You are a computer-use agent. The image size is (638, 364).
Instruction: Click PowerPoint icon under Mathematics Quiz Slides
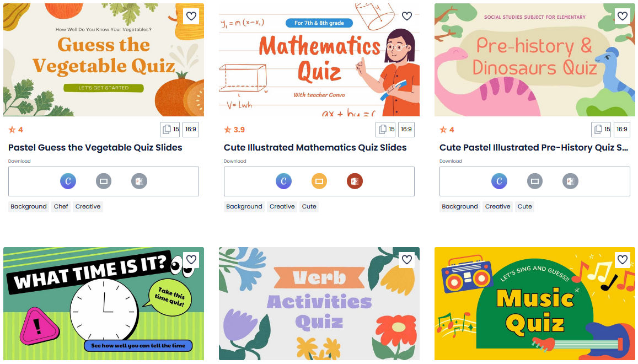pyautogui.click(x=355, y=181)
